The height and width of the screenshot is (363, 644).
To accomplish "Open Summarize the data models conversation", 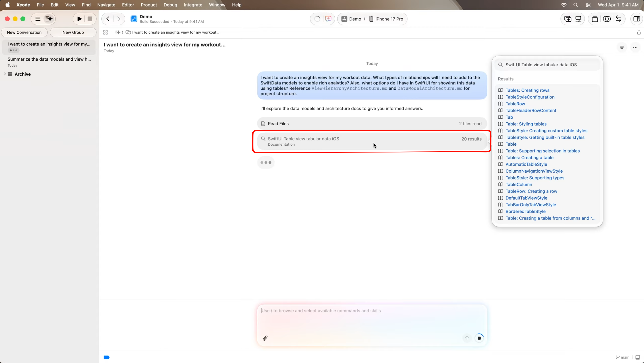I will [x=49, y=62].
